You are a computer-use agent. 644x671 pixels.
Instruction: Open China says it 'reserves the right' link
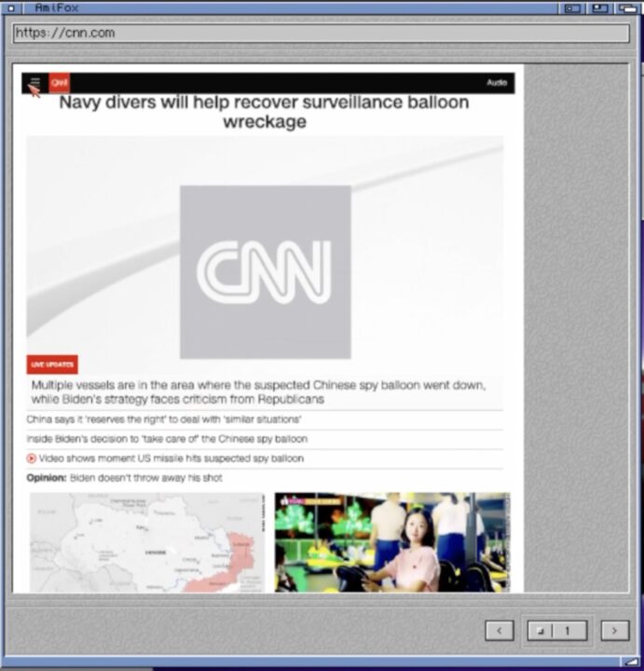[x=164, y=419]
